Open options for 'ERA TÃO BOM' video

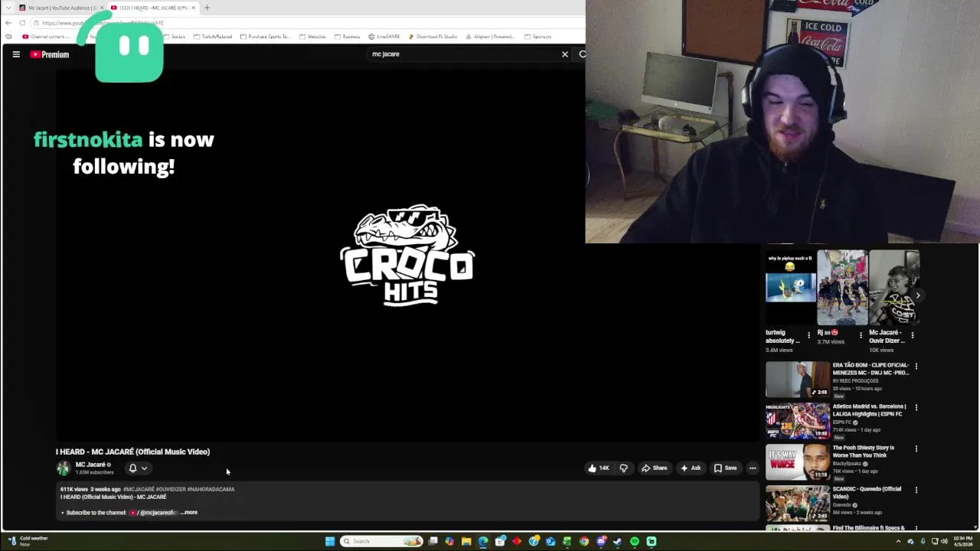(x=916, y=367)
